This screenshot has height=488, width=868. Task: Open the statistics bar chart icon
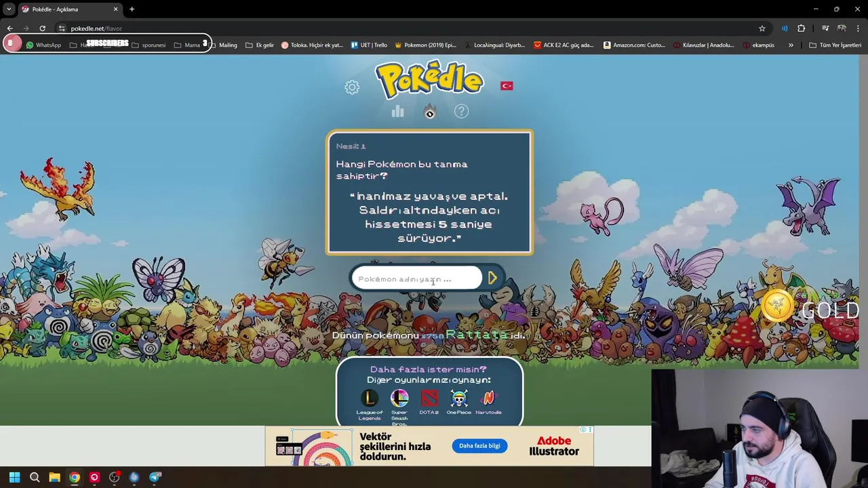point(397,111)
